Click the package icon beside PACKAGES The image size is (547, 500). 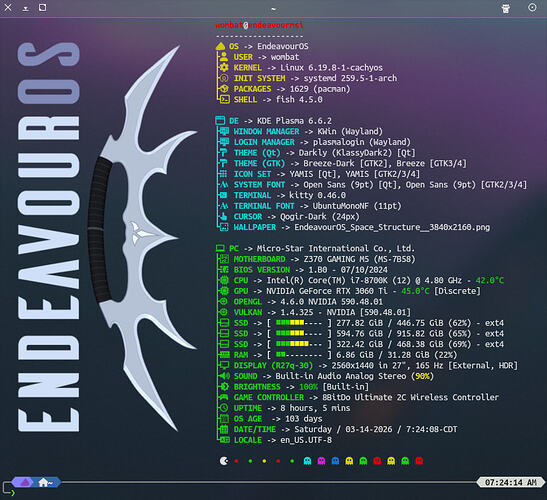coord(224,89)
